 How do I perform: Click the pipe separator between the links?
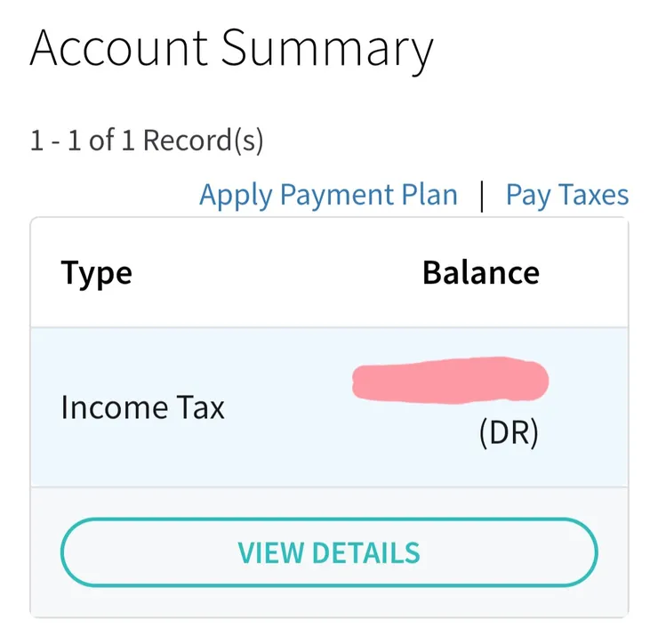point(482,196)
